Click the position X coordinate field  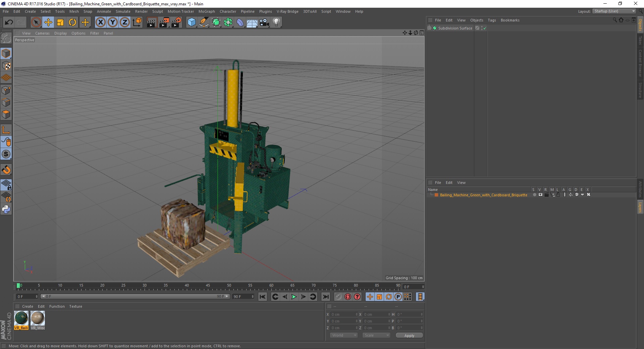[x=343, y=314]
